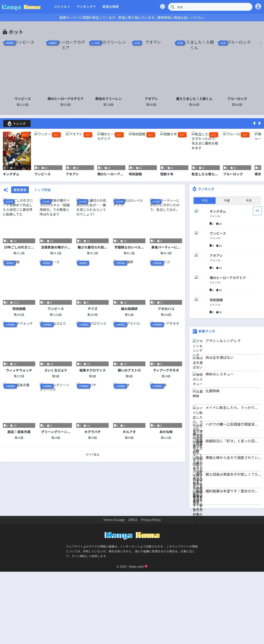
Task: Open 呪術廻戦 第261話 in latest updates
Action: point(19,315)
